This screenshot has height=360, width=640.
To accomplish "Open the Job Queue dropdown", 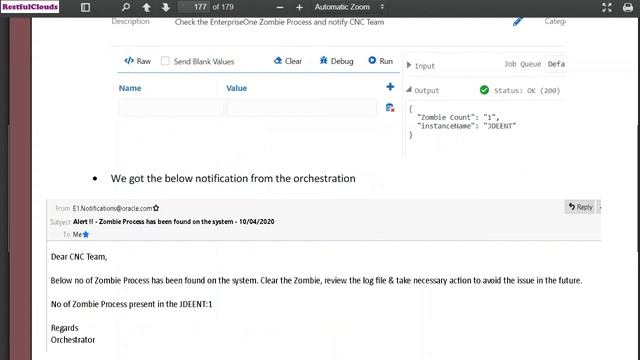I will coord(556,64).
